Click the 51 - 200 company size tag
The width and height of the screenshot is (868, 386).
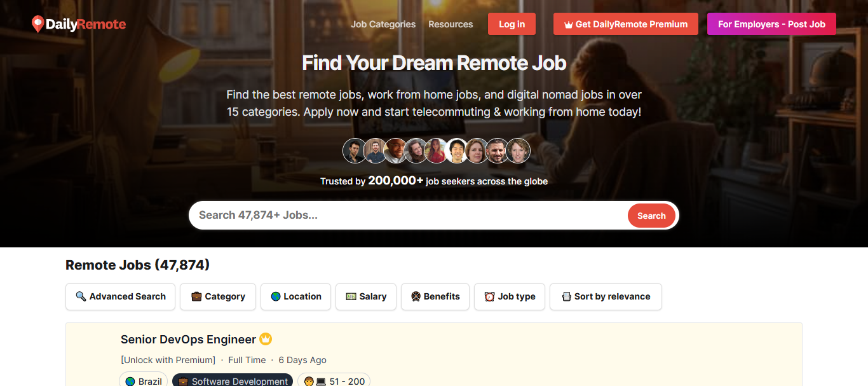pos(334,381)
